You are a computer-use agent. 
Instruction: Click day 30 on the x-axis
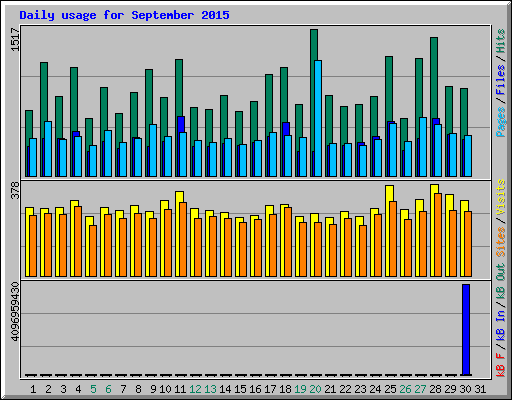point(465,389)
